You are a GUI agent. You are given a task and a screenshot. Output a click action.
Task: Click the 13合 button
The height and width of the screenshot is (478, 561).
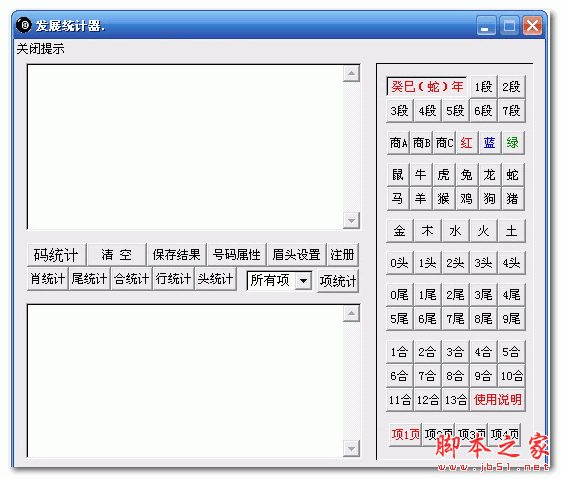point(455,400)
